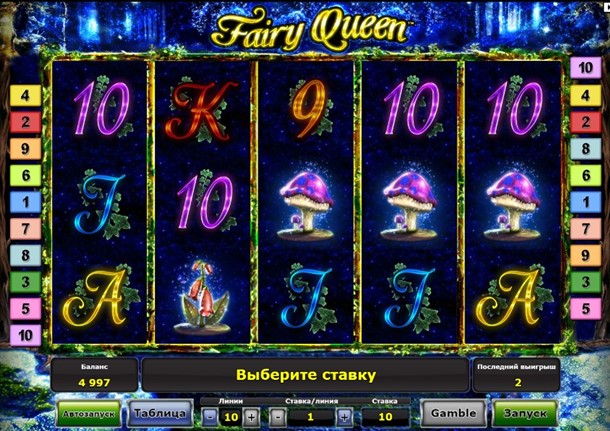Select red payline 2 on the left side
The image size is (610, 431).
pyautogui.click(x=25, y=122)
